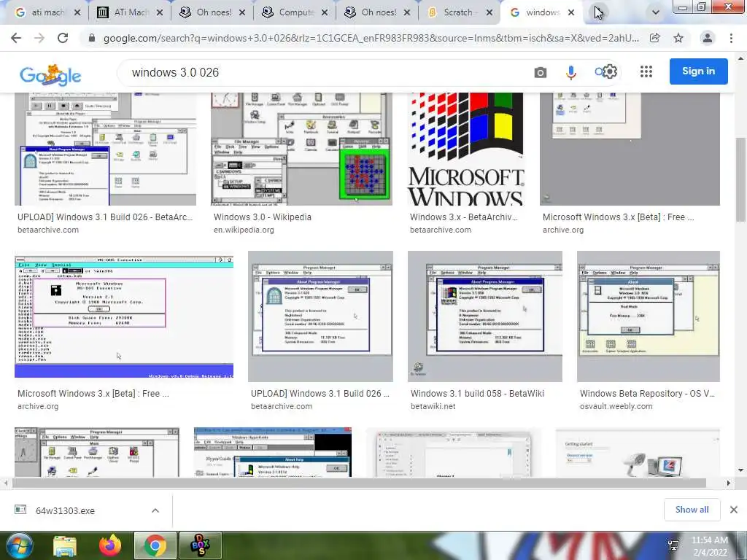The height and width of the screenshot is (560, 747).
Task: Open 'Windows 3.x - BetaArchiv...' result link
Action: [463, 217]
